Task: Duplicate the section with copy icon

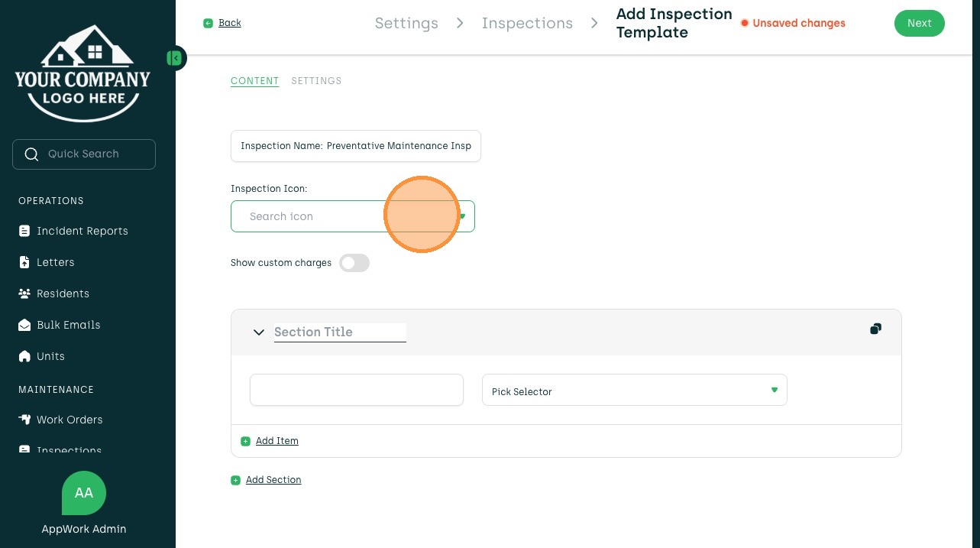Action: tap(875, 329)
